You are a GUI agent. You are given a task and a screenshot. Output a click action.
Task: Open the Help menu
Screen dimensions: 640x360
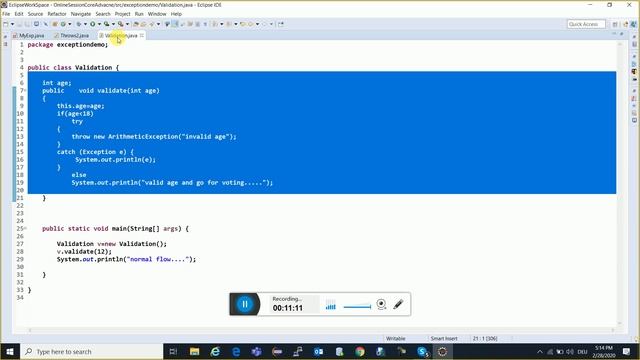[x=176, y=14]
